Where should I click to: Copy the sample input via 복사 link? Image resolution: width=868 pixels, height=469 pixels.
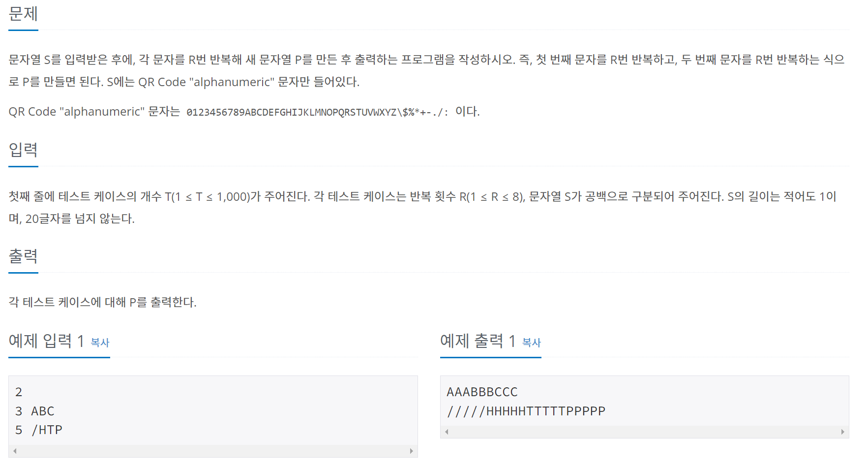click(x=100, y=342)
